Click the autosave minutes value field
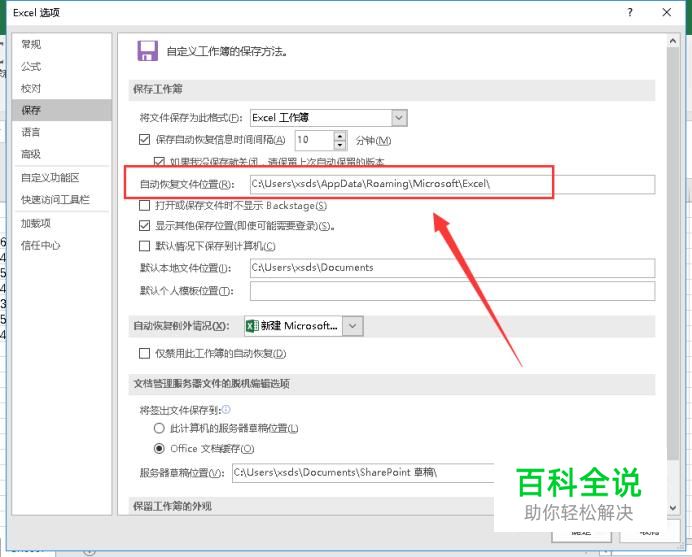This screenshot has width=692, height=557. tap(314, 140)
